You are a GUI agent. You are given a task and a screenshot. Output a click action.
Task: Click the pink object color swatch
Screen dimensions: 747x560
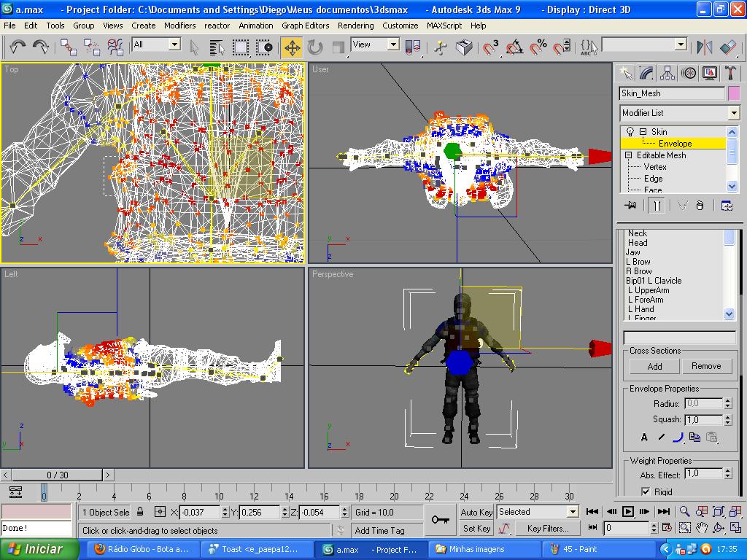pos(734,93)
